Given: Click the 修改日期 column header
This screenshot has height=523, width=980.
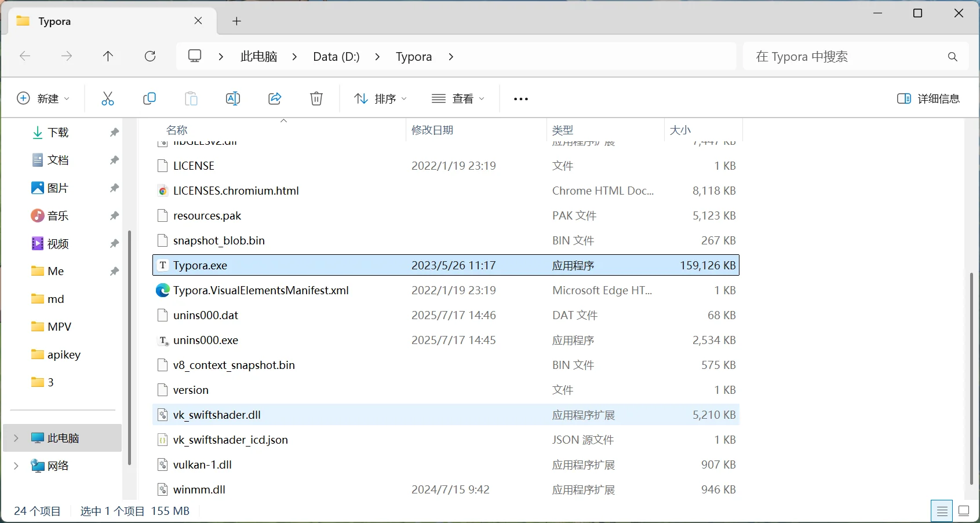Looking at the screenshot, I should click(432, 130).
